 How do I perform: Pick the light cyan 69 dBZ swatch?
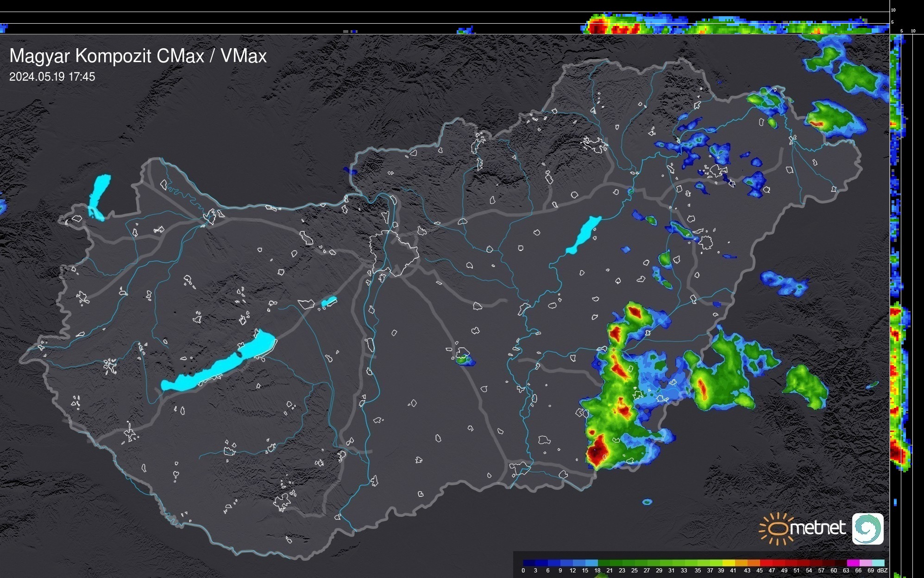[877, 563]
